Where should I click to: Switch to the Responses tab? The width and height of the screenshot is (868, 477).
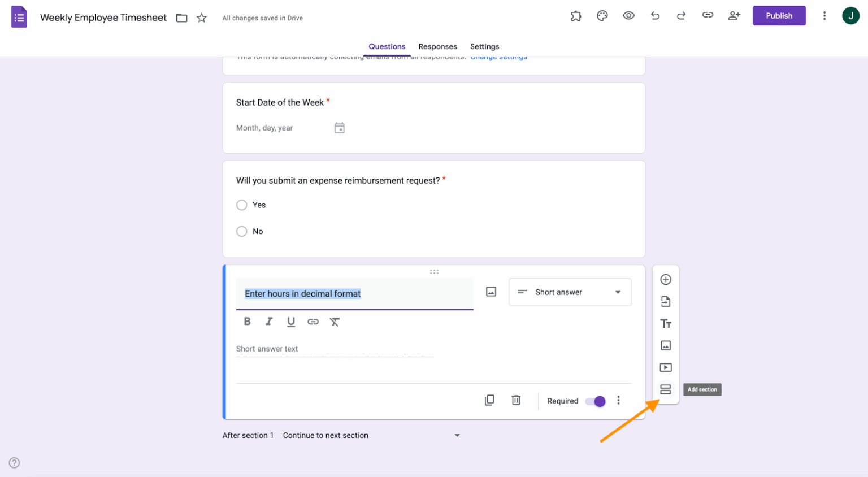[437, 46]
